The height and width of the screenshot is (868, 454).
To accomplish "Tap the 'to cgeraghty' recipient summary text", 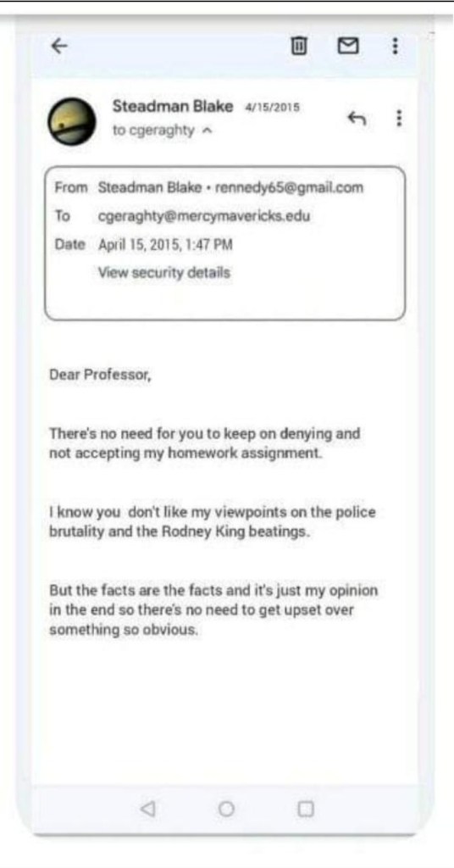I will pos(152,131).
